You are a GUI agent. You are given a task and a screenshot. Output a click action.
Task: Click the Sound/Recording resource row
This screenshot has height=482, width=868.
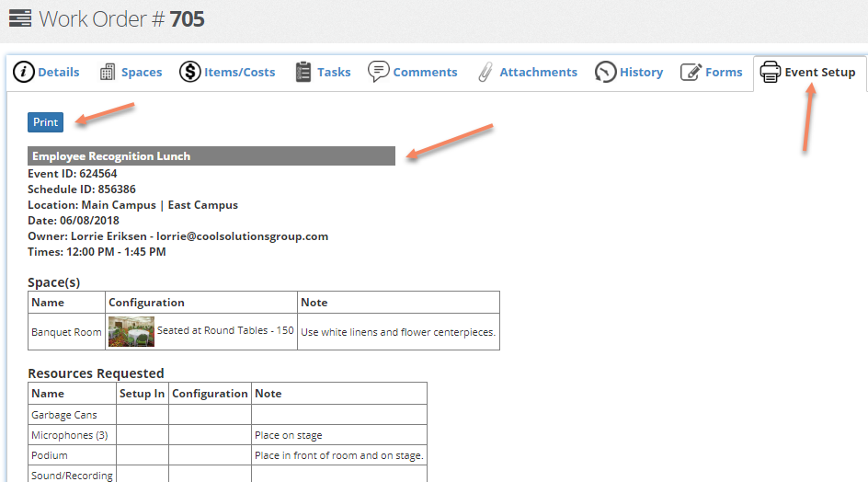pyautogui.click(x=227, y=475)
